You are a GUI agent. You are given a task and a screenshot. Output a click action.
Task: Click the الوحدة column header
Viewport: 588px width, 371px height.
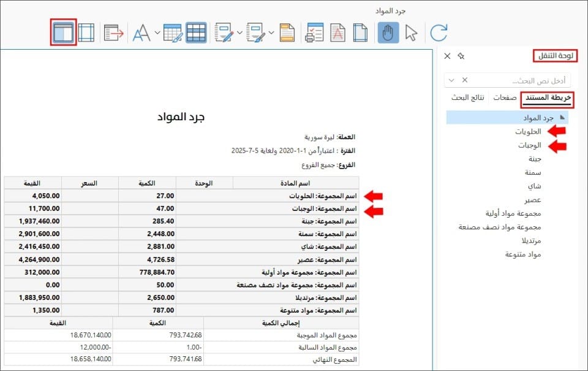[x=203, y=183]
